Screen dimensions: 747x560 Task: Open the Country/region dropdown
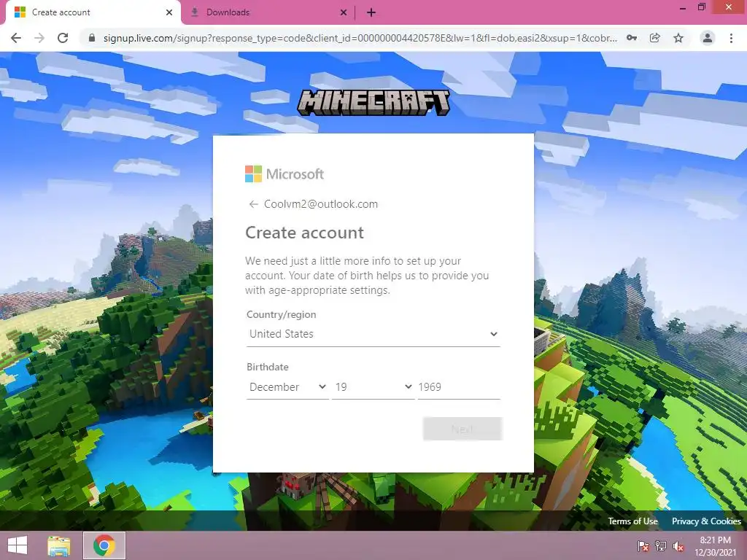click(x=373, y=334)
